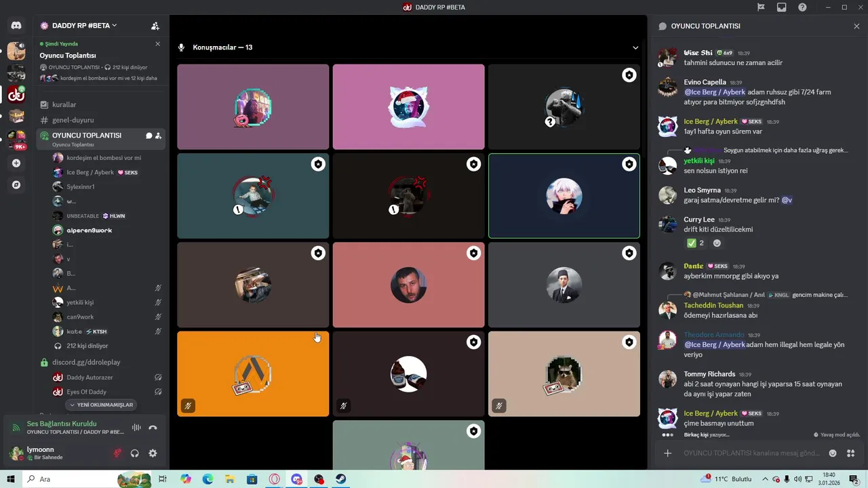This screenshot has height=488, width=868.
Task: Dismiss the Şimdi Yayında stage banner
Action: (157, 44)
